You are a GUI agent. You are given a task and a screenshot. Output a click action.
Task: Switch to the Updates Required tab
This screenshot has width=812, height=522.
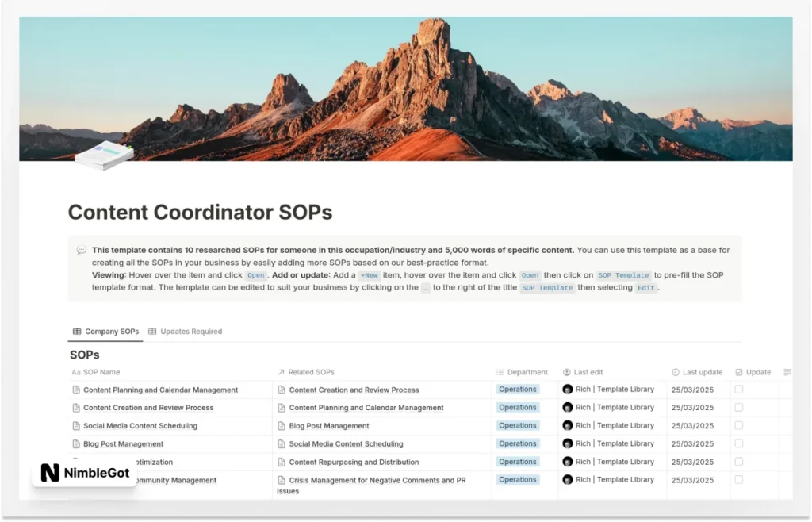(186, 332)
